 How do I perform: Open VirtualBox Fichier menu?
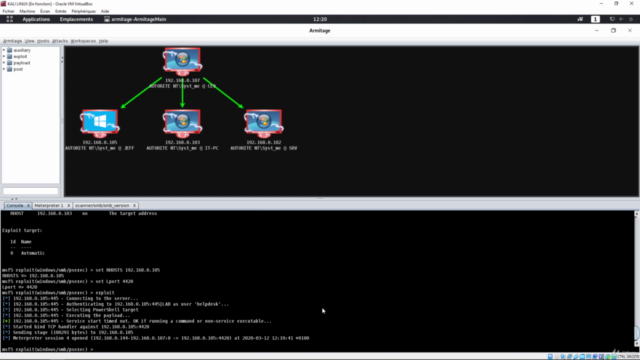tap(8, 11)
